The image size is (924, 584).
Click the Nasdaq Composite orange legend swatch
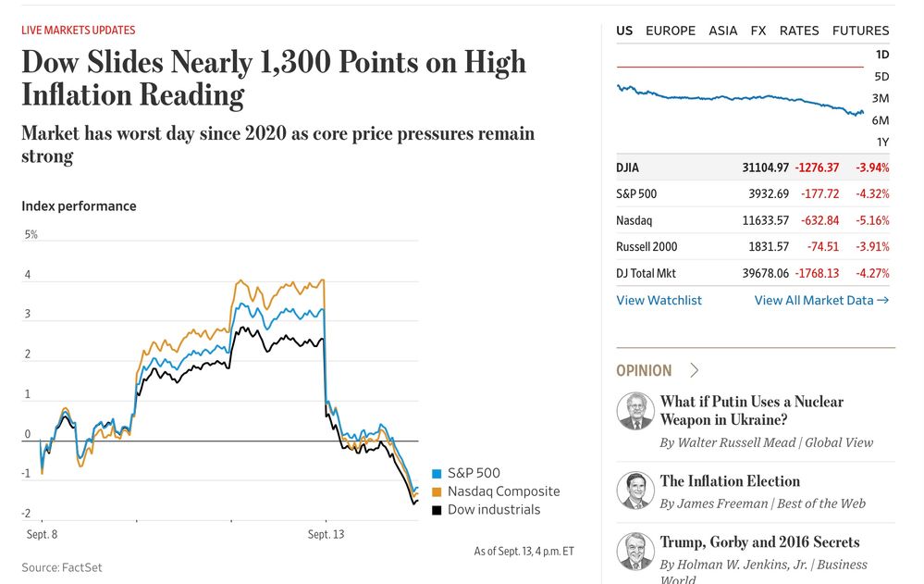[x=438, y=491]
